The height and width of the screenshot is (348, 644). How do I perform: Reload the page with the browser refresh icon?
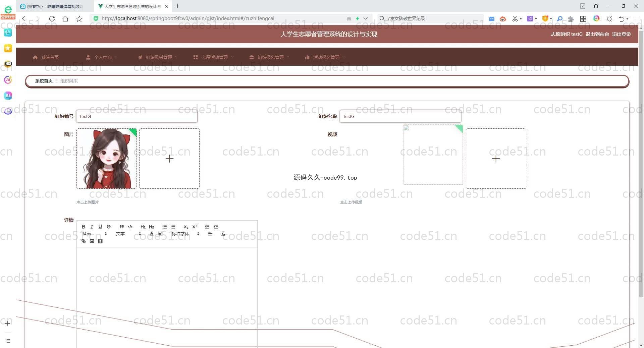(x=52, y=19)
